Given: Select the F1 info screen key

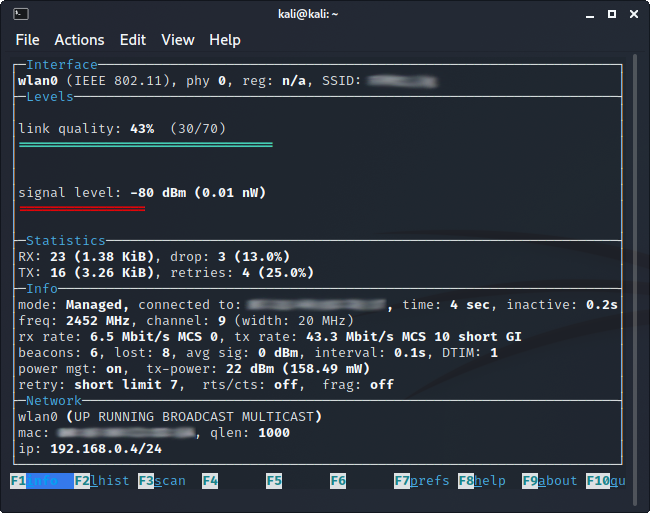Looking at the screenshot, I should point(41,481).
